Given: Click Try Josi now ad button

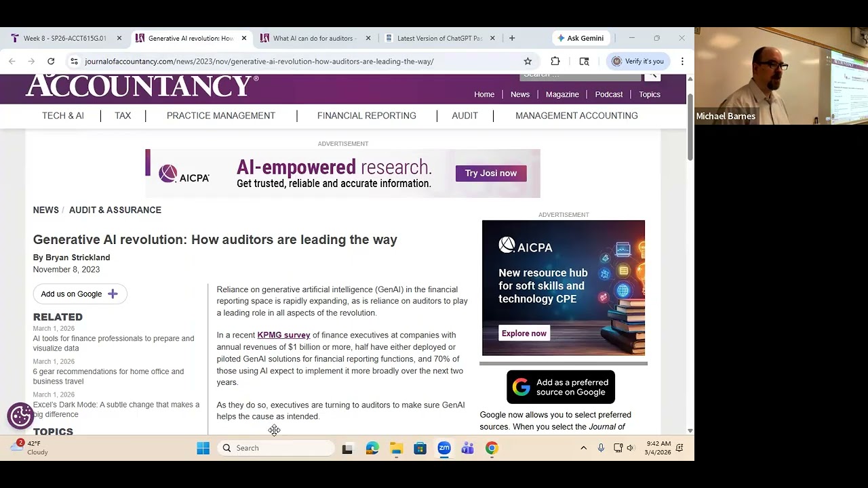Looking at the screenshot, I should (491, 174).
